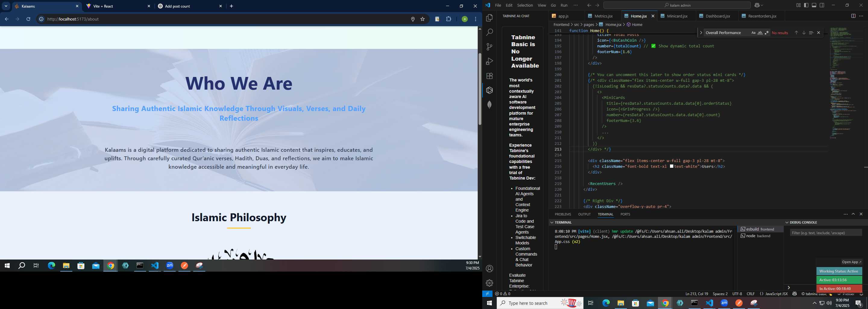The image size is (868, 309).
Task: Open Chrome's three-dot menu
Action: click(476, 19)
